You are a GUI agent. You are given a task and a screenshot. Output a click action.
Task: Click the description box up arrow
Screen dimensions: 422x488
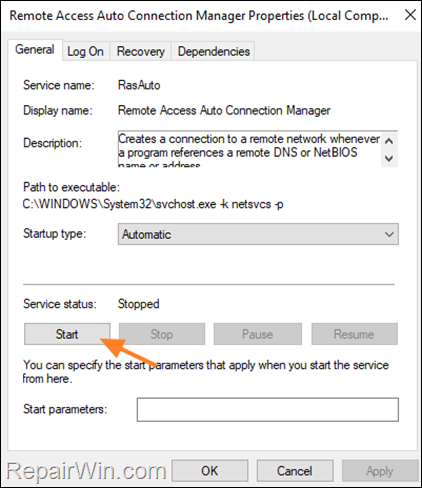pyautogui.click(x=389, y=141)
